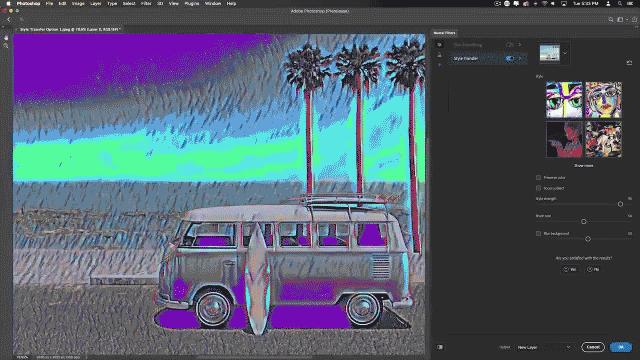Open the Filter menu
This screenshot has height=360, width=640.
146,3
